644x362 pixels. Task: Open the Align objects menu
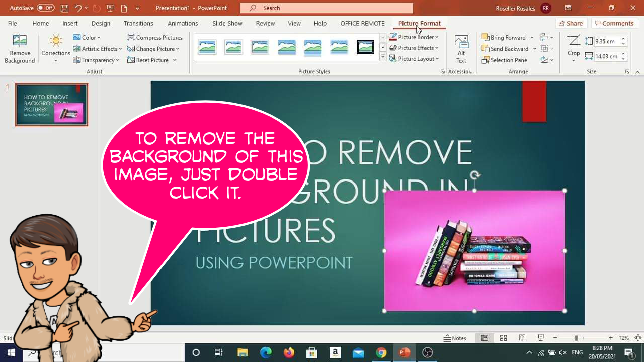[547, 37]
